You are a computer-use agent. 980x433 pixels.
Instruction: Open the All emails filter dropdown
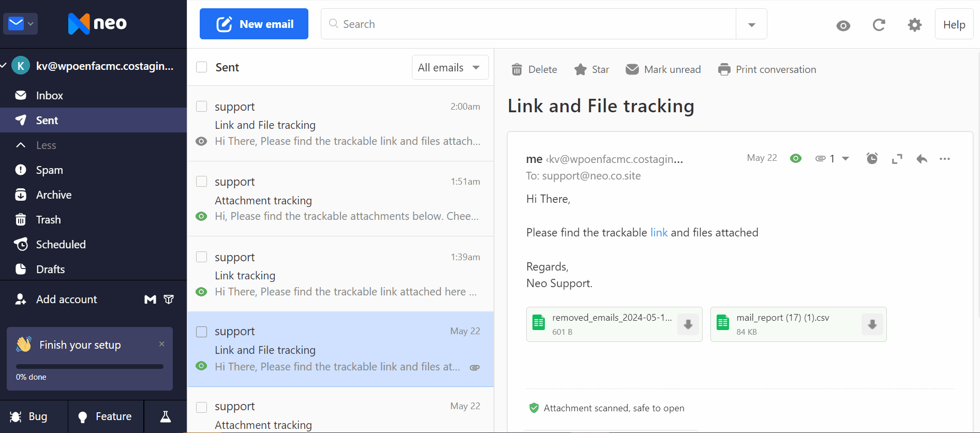[450, 67]
